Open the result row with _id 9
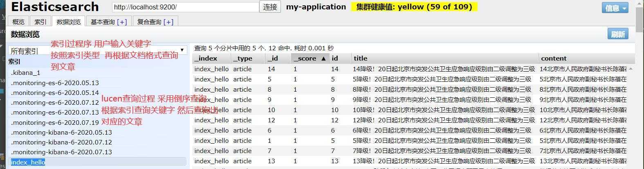This screenshot has width=644, height=169. [410, 100]
